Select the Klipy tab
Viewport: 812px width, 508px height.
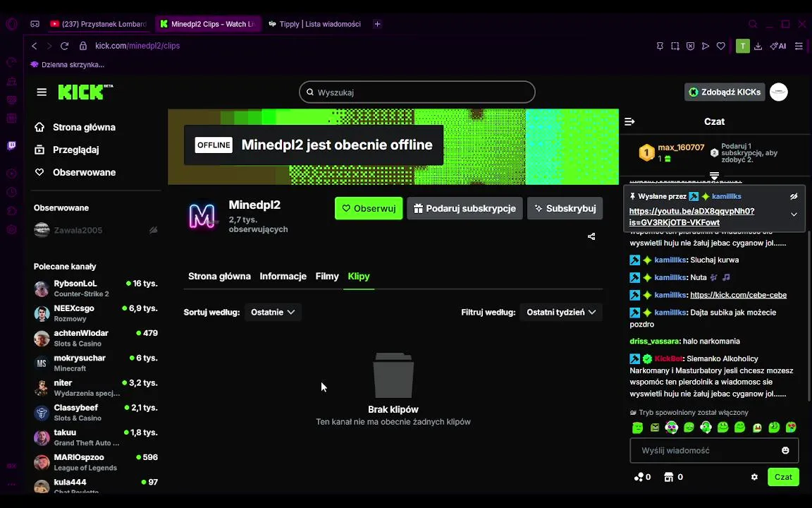click(359, 277)
